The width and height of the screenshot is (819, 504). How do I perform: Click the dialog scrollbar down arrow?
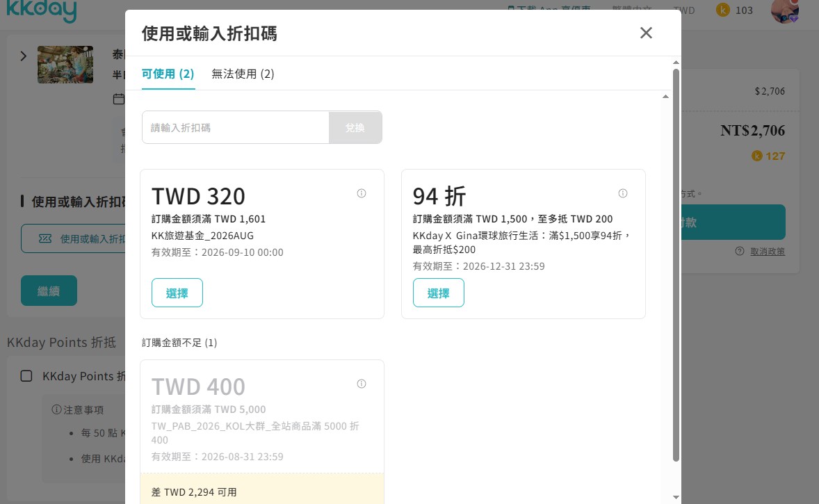point(676,497)
